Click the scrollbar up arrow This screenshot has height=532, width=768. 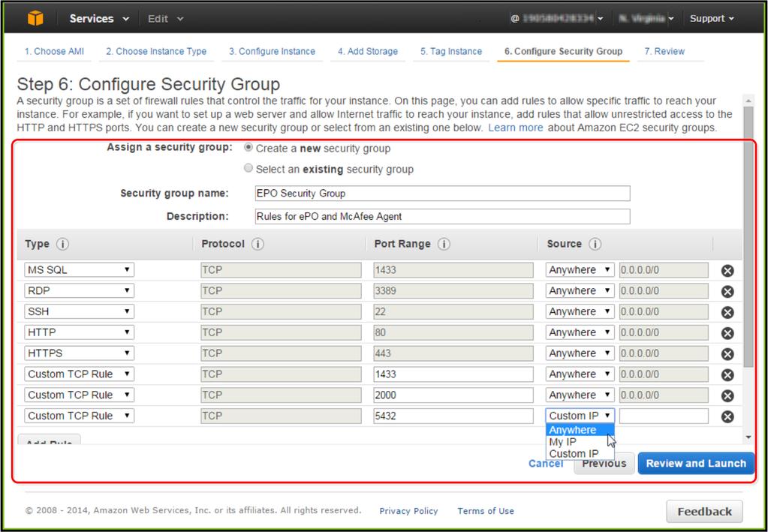[748, 101]
